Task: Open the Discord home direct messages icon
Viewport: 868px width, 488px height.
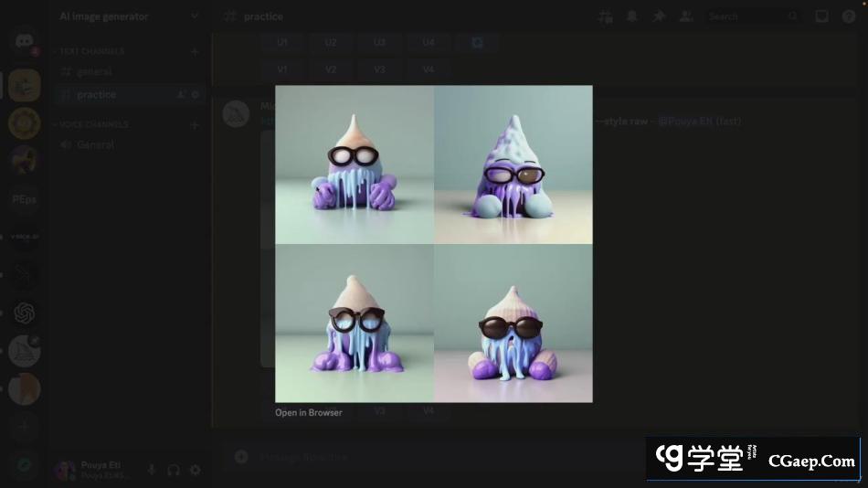Action: tap(25, 42)
